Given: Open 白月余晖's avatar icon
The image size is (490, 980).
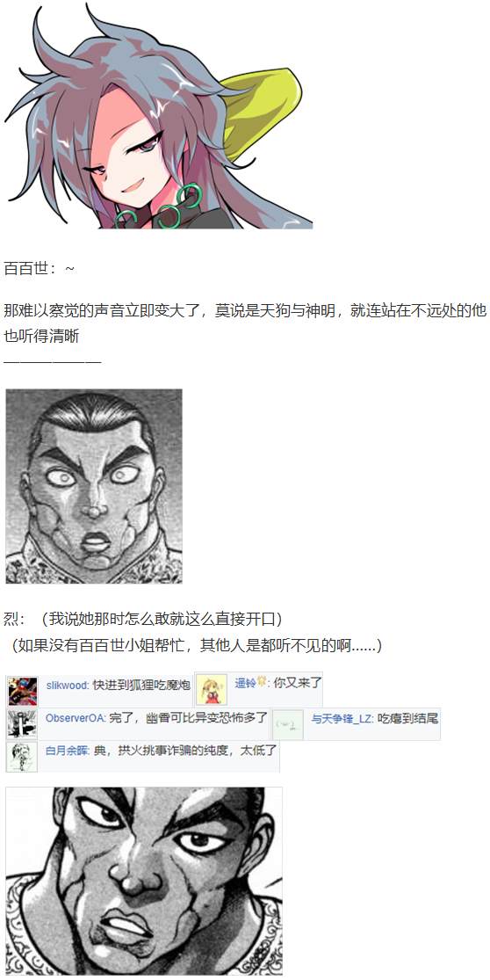Looking at the screenshot, I should 23,757.
